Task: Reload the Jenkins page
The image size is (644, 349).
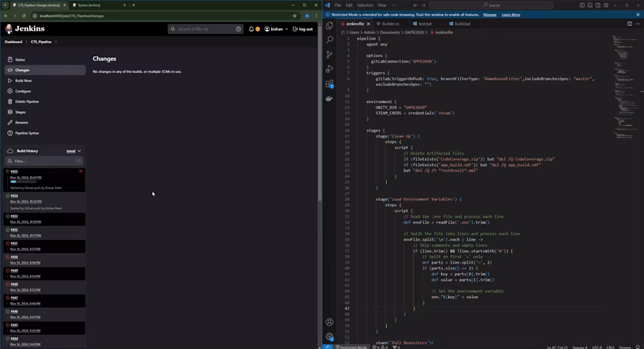Action: [24, 16]
